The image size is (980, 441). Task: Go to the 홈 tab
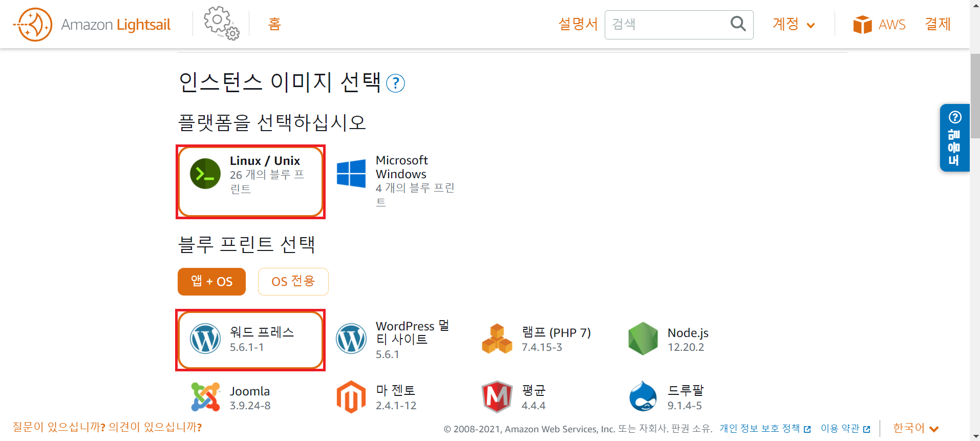(274, 24)
